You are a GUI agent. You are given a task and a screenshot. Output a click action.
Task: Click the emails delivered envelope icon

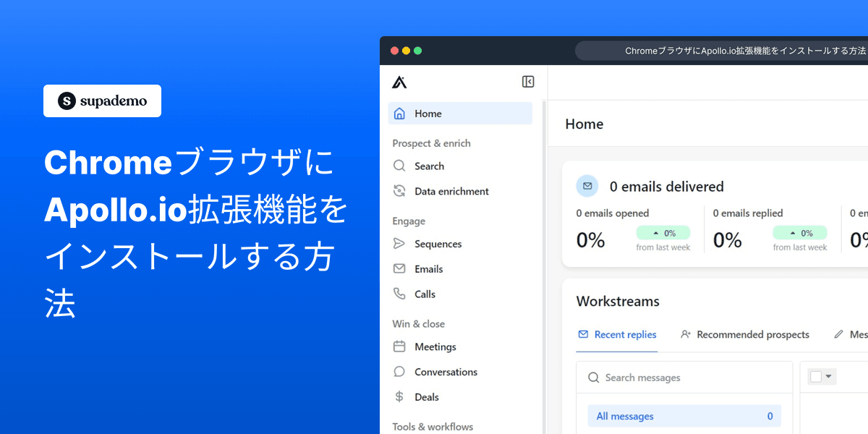[587, 186]
